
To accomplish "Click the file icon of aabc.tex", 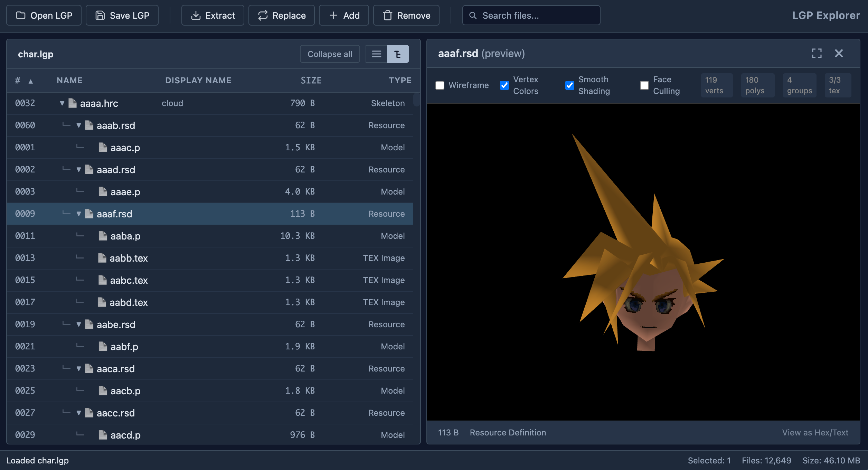I will [x=103, y=280].
